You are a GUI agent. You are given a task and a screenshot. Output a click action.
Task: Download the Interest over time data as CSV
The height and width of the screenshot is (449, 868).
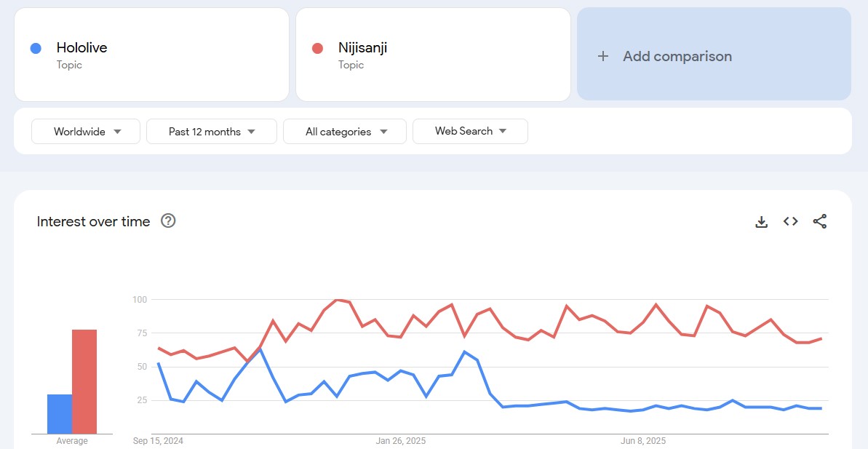[x=762, y=222]
